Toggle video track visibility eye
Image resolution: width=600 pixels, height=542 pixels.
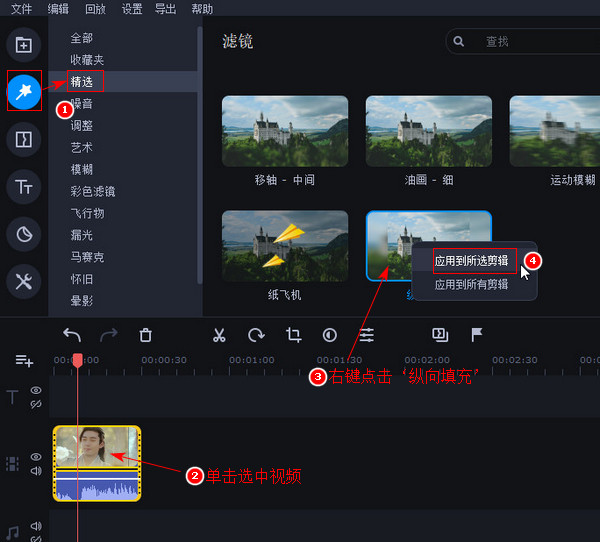36,457
